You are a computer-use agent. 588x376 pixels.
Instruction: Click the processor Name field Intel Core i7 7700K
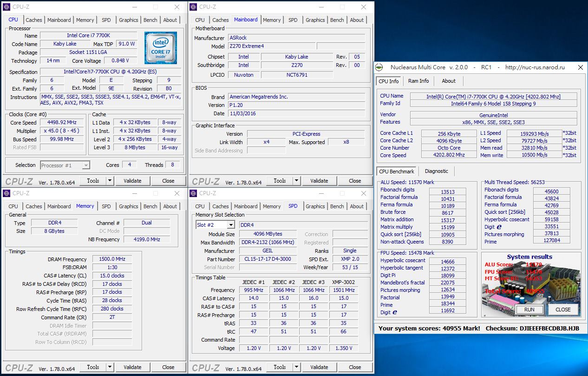(88, 36)
